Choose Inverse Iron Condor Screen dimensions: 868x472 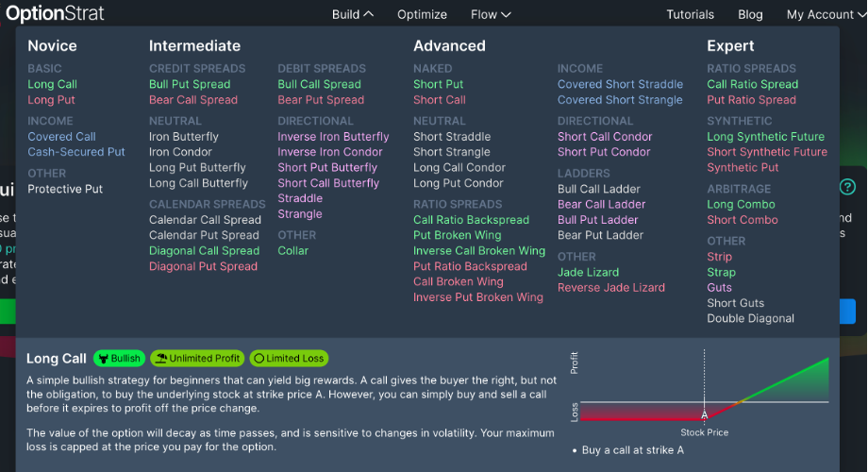click(330, 152)
